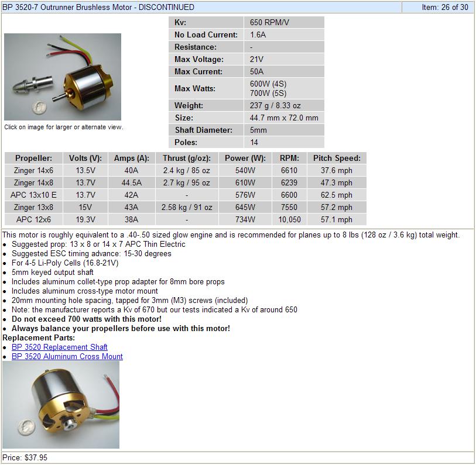Click the Price: $37.95 text

coord(25,458)
